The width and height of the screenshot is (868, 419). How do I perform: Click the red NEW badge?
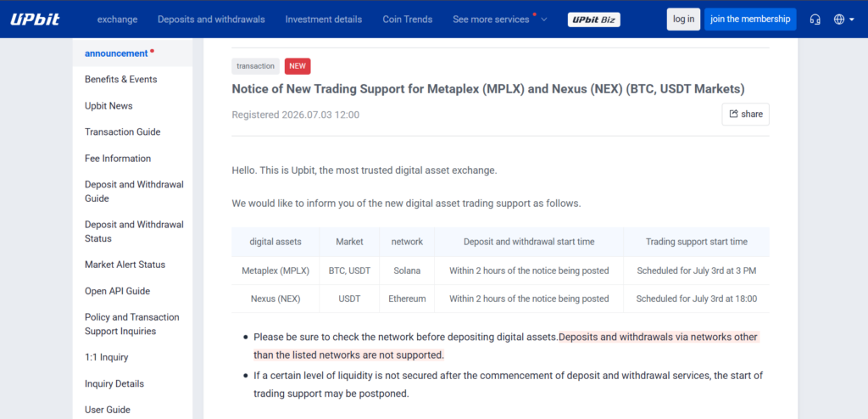298,66
